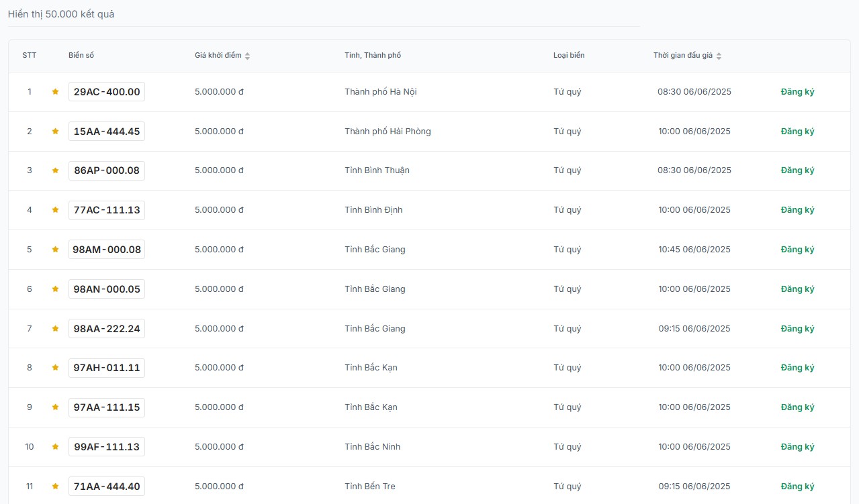
Task: Click the Biển số column header
Action: (x=81, y=55)
